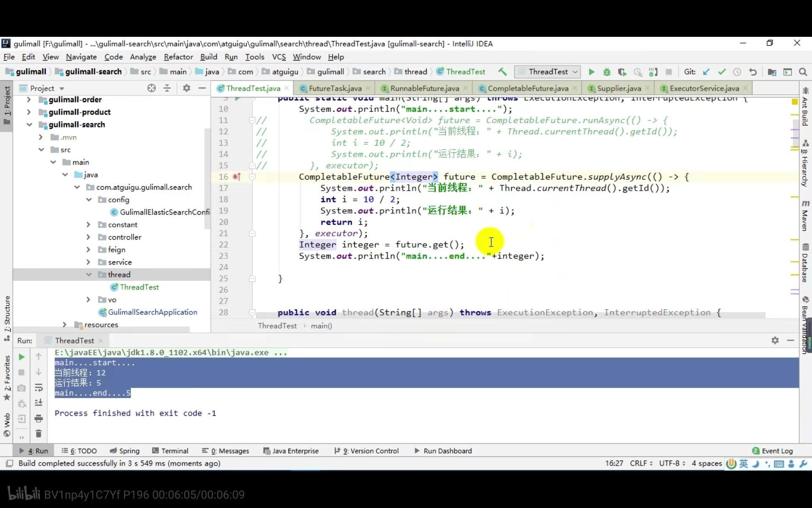Open the Terminal tool window
The height and width of the screenshot is (508, 812).
(170, 451)
